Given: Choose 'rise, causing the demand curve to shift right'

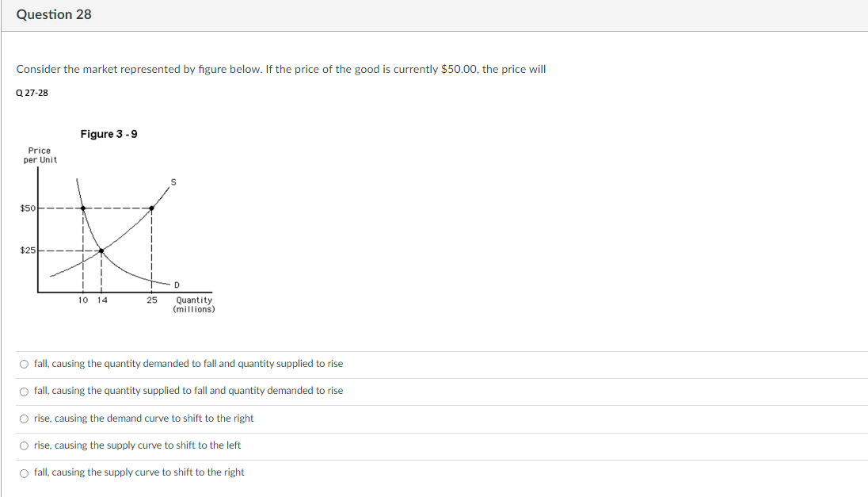Looking at the screenshot, I should [x=23, y=418].
